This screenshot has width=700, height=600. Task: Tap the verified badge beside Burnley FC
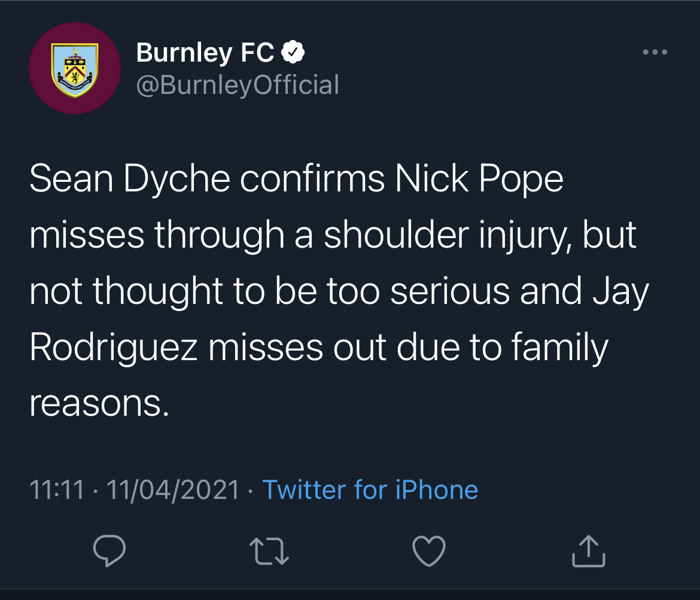(293, 53)
